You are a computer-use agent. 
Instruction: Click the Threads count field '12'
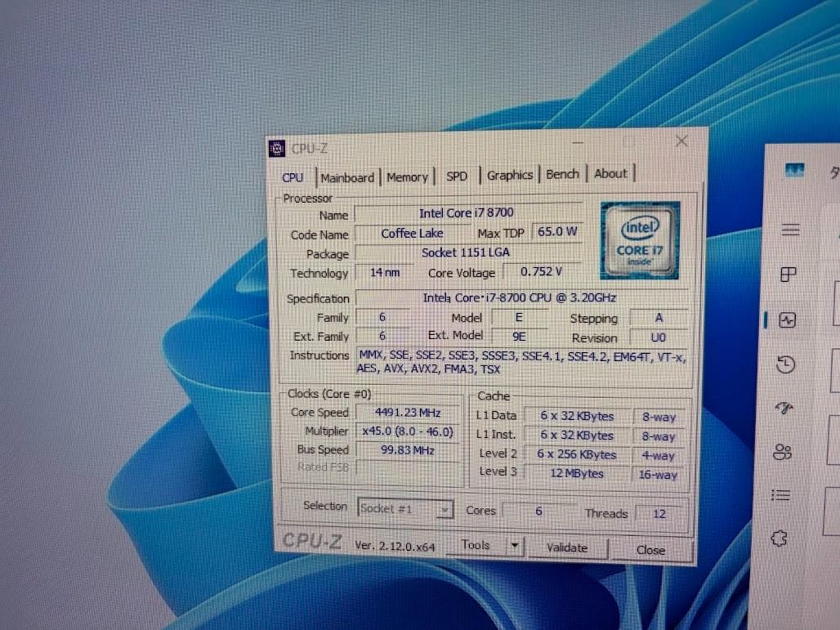pos(659,514)
